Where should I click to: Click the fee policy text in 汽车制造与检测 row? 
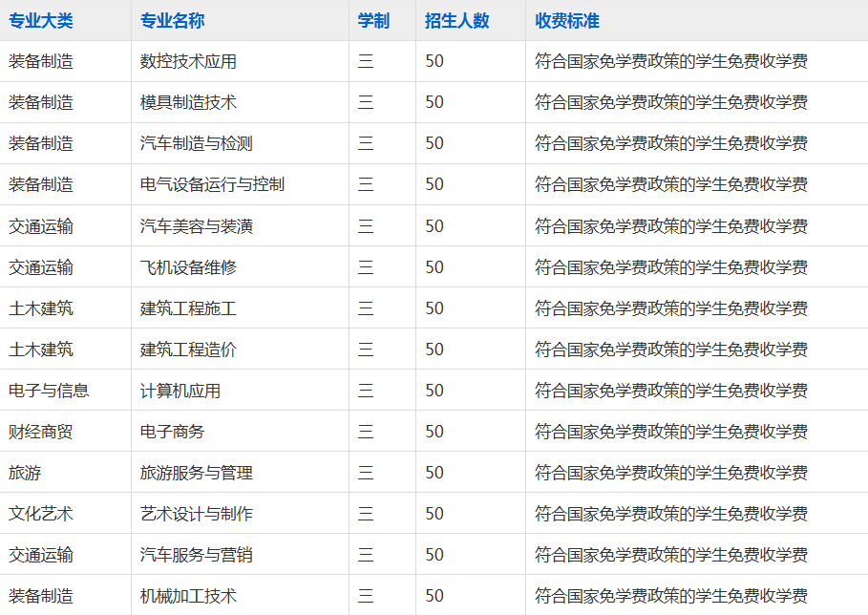click(x=671, y=143)
